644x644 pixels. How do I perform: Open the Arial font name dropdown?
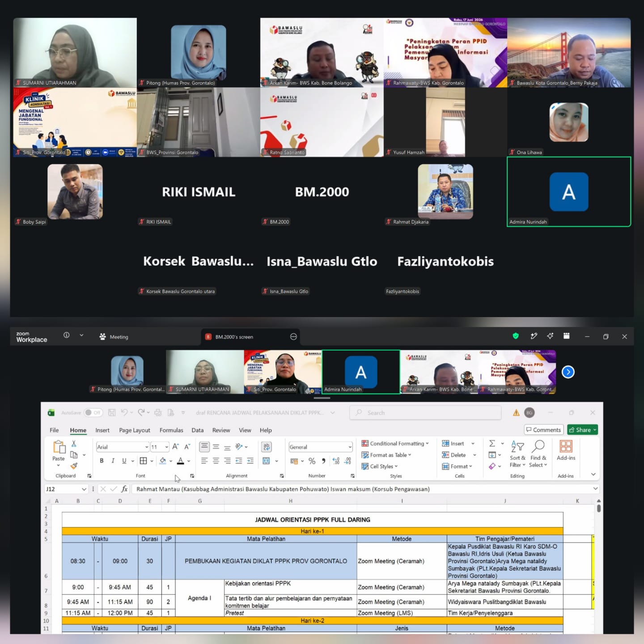point(146,447)
